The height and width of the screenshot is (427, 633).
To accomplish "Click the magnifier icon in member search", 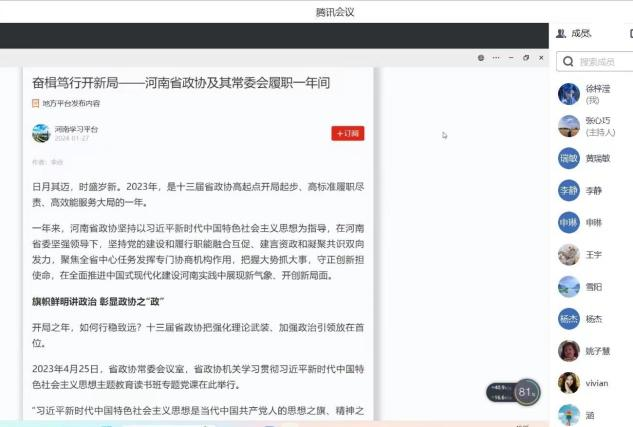I will tap(568, 62).
